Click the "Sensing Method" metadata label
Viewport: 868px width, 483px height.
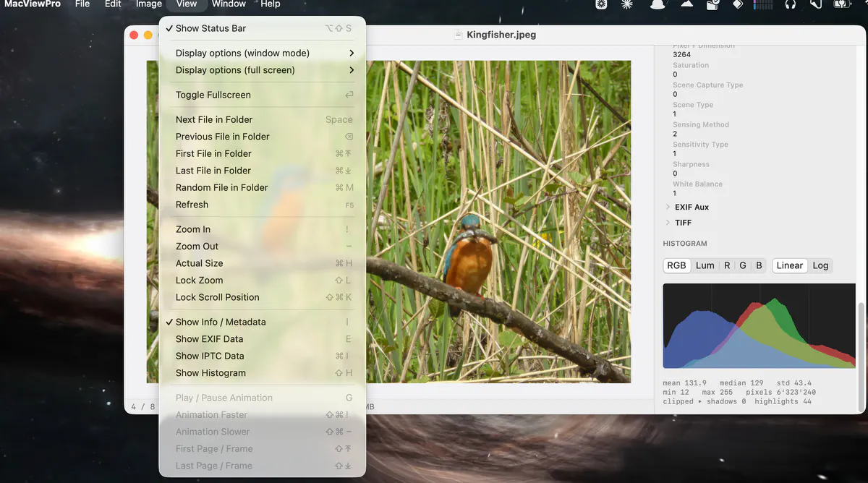point(701,125)
